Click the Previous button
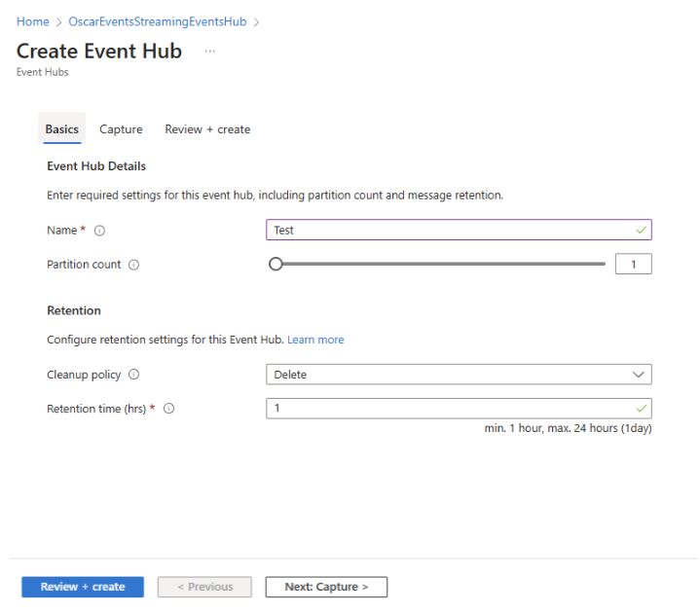The height and width of the screenshot is (612, 700). (x=204, y=587)
